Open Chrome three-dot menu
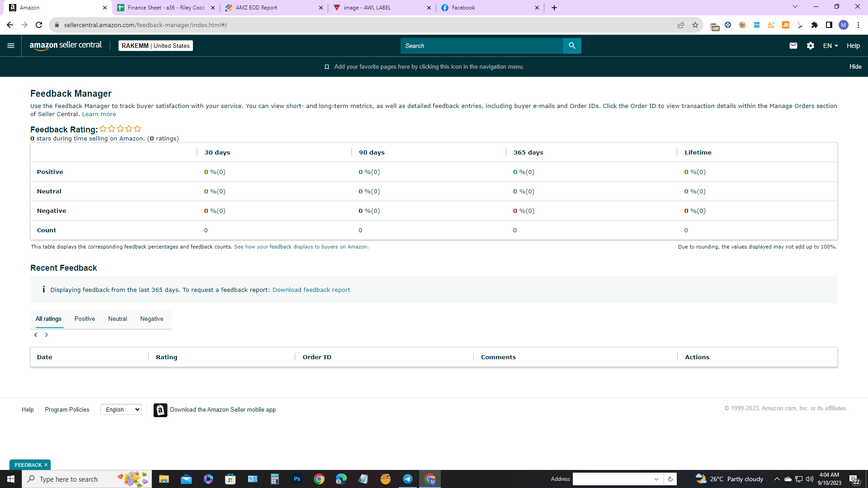The height and width of the screenshot is (488, 868). coord(858,25)
